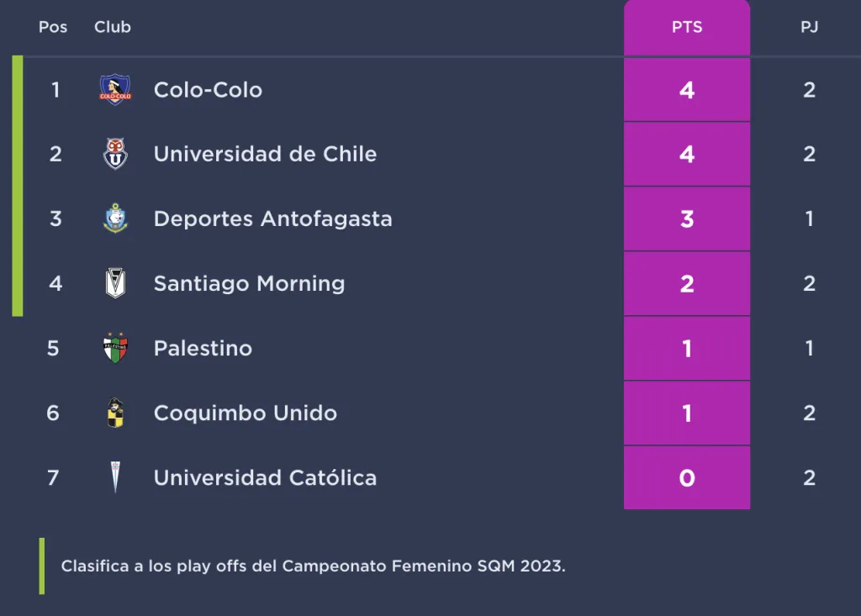Click the Universidad Católica crest

point(115,477)
